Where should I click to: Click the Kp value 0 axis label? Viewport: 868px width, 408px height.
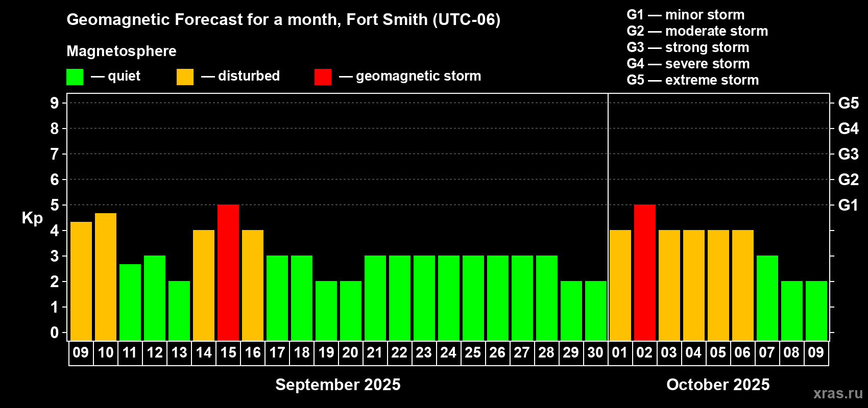[x=55, y=333]
